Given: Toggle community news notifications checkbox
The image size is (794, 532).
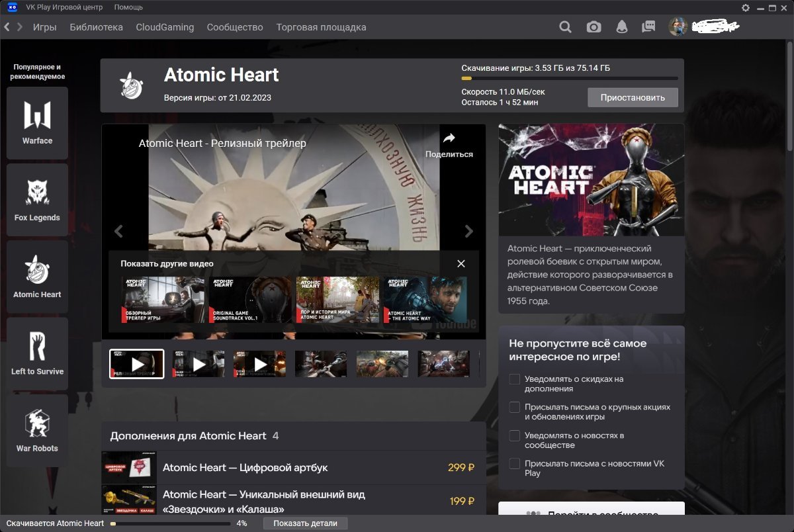Looking at the screenshot, I should [x=514, y=435].
